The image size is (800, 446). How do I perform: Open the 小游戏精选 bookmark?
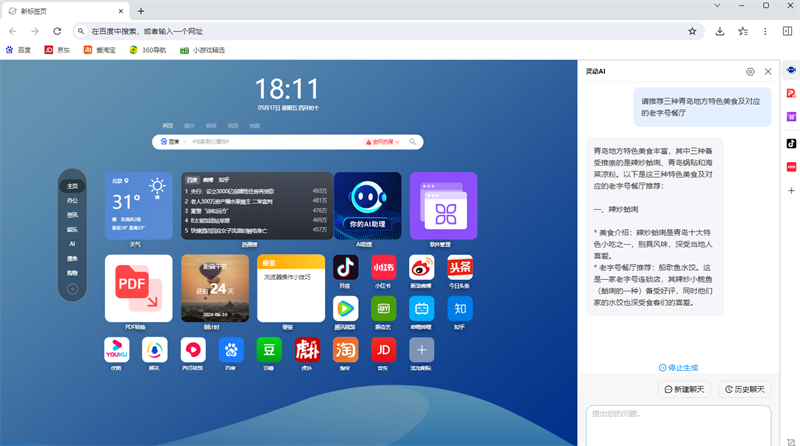click(203, 50)
